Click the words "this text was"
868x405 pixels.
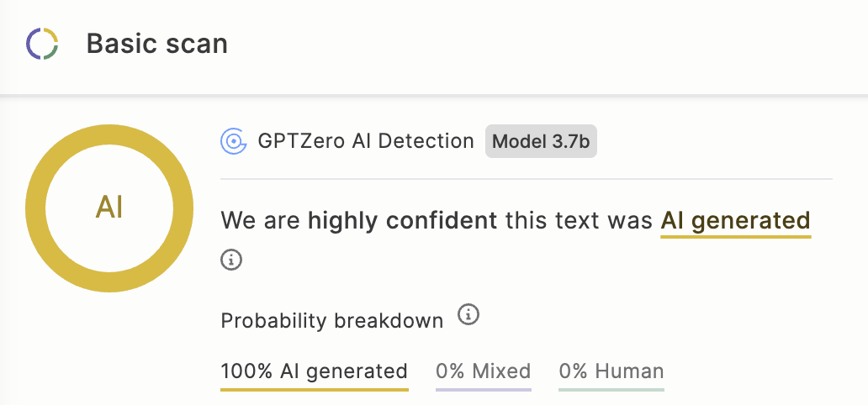click(579, 220)
